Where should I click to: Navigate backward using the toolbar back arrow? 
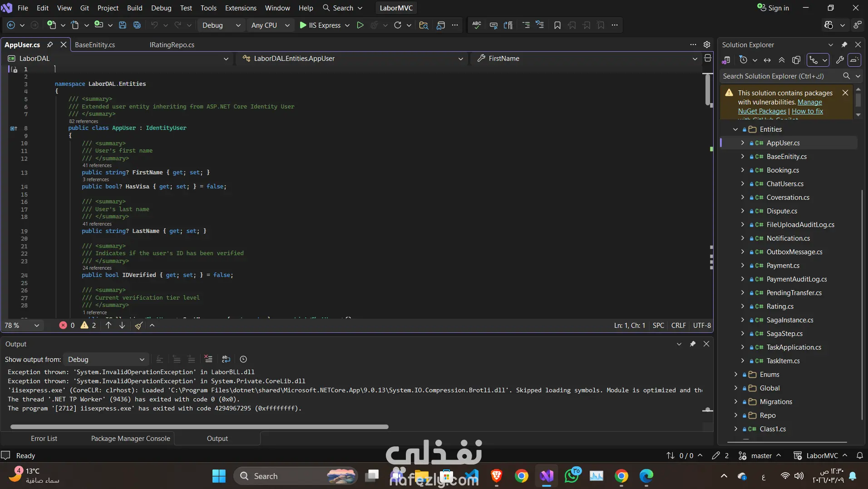[11, 25]
